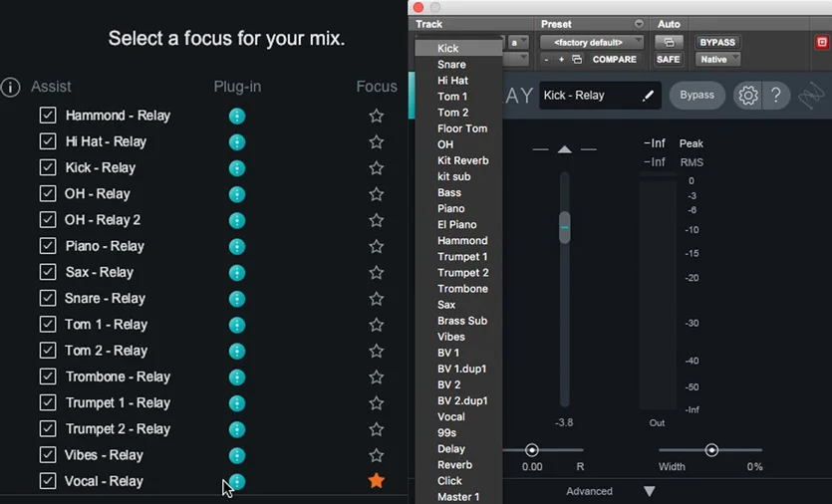Open the insert position 'a' dropdown

point(518,43)
